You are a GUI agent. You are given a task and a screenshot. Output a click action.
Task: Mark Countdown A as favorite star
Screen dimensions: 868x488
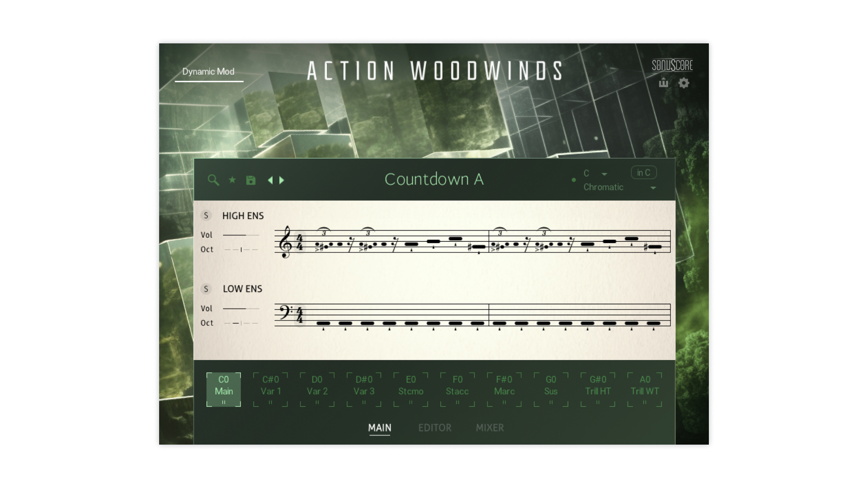tap(232, 180)
